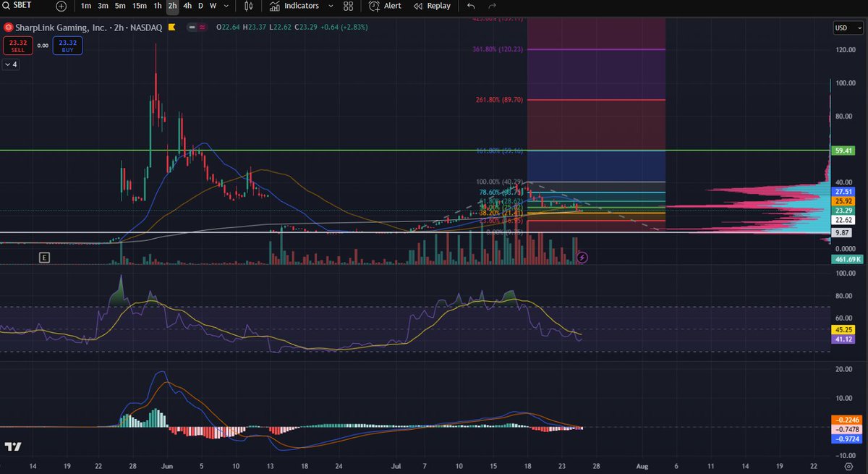Click the 261.80% (89.70) Fibonacci level label
This screenshot has height=474, width=868.
500,100
